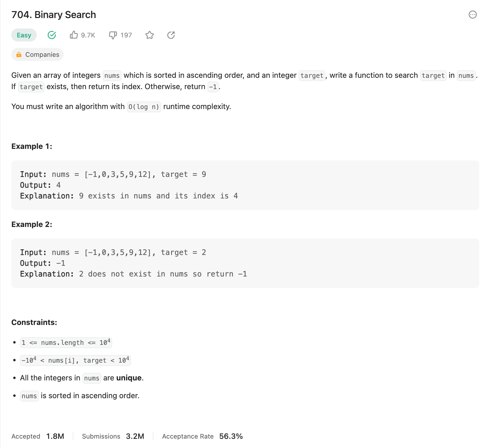This screenshot has height=448, width=483.
Task: Click the share arrow icon
Action: point(171,35)
